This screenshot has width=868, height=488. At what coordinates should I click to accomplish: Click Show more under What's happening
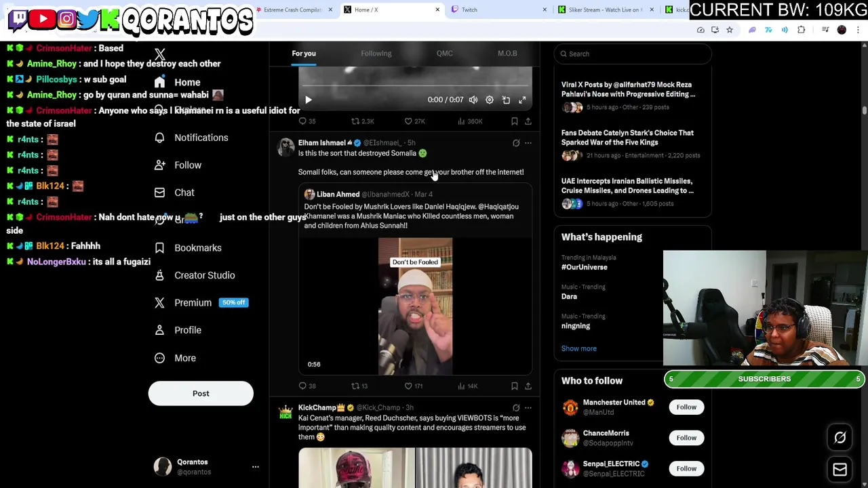(578, 348)
